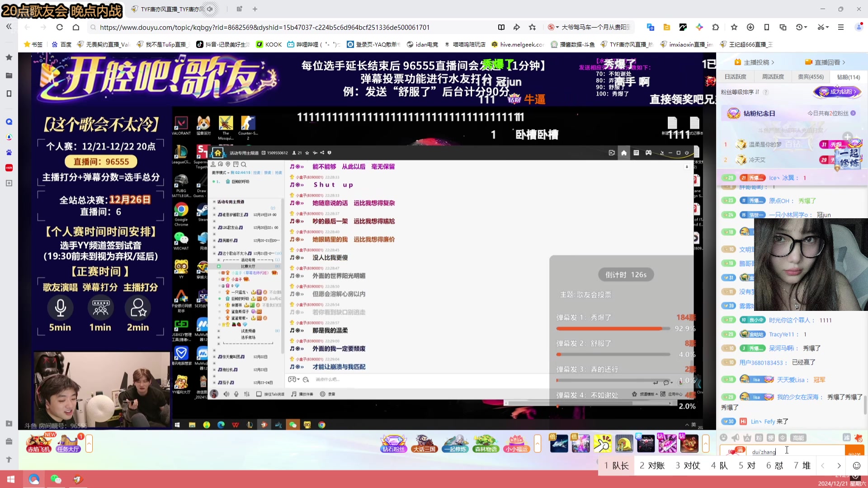Image resolution: width=868 pixels, height=488 pixels.
Task: Open 主播投稿 link
Action: click(754, 62)
